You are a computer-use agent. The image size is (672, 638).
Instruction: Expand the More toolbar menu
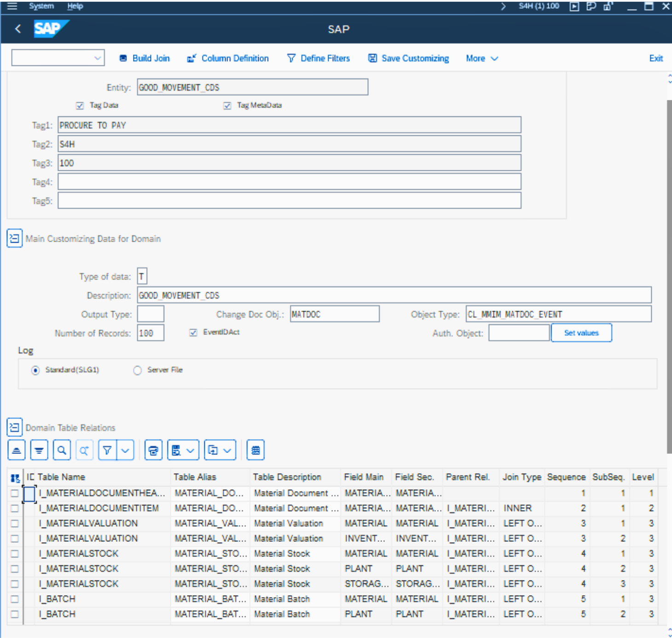[x=481, y=58]
